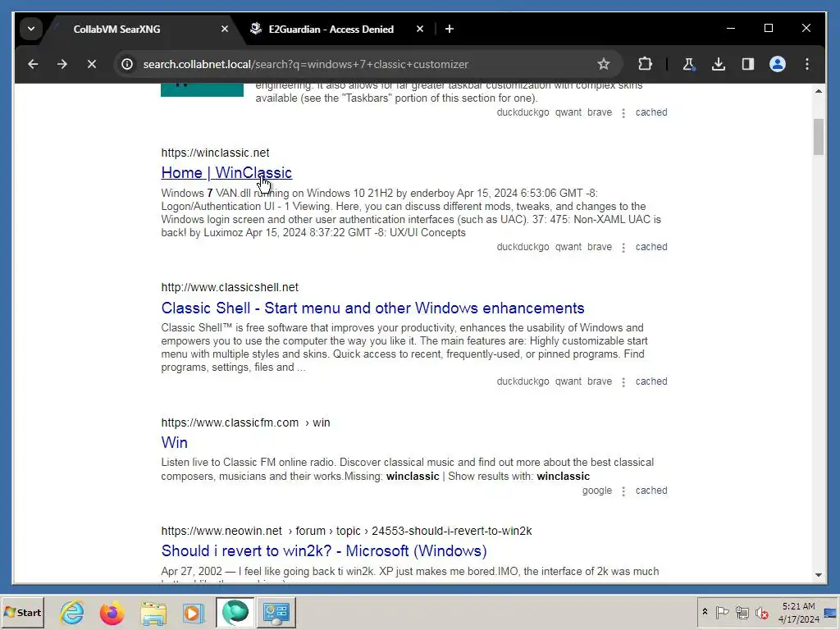This screenshot has width=840, height=630.
Task: Stop loading the page
Action: (92, 64)
